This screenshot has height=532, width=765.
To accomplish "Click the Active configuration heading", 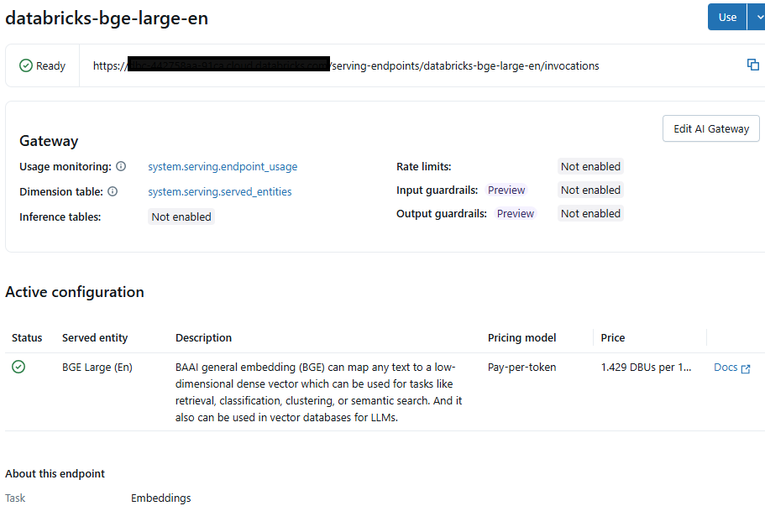I will [x=75, y=292].
